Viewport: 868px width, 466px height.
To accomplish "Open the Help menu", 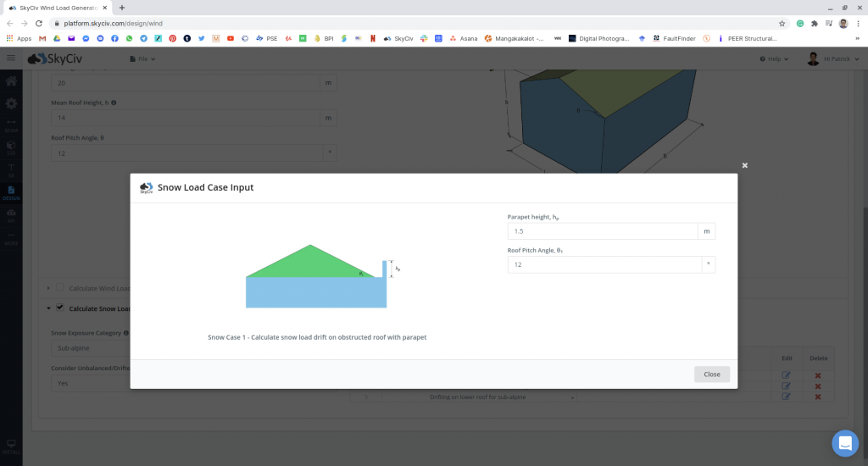I will pyautogui.click(x=775, y=58).
